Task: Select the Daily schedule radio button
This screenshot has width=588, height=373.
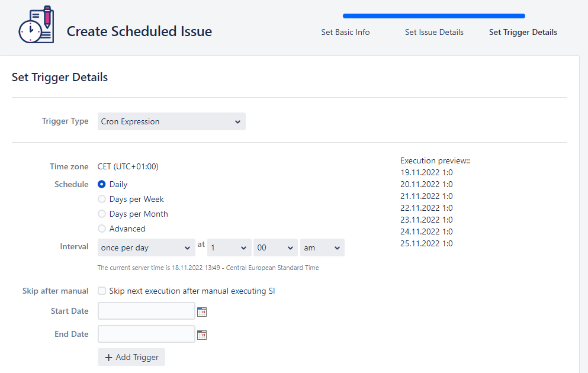Action: [102, 185]
